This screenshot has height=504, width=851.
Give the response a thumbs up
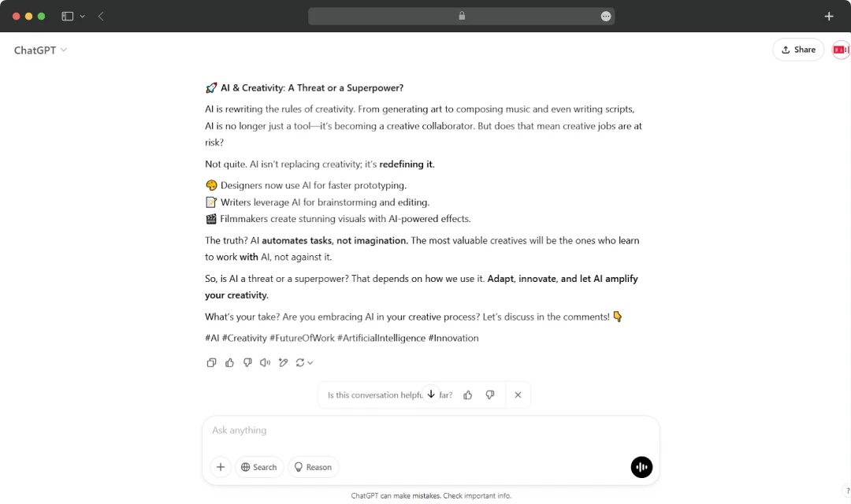[229, 362]
